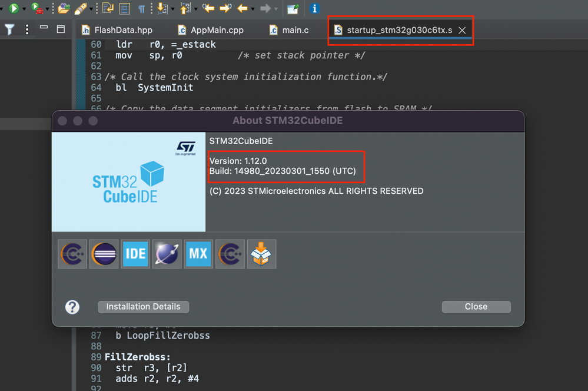Minimize the side panel view

pyautogui.click(x=44, y=27)
